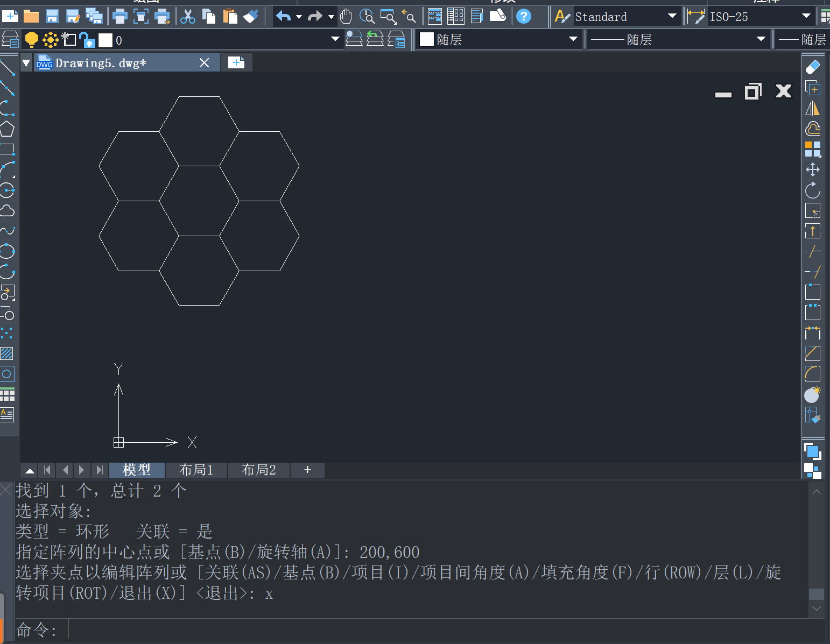Click the new drawing tab plus button
The width and height of the screenshot is (830, 644).
click(x=236, y=63)
